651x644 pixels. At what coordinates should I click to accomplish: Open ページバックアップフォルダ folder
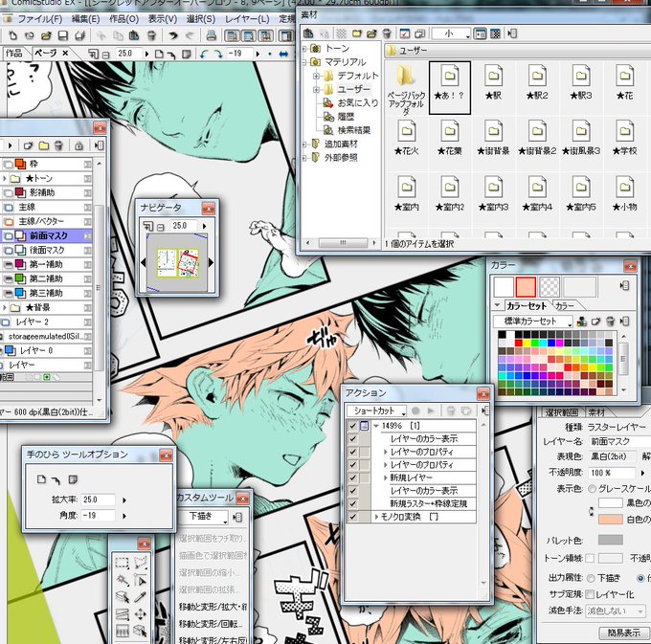tap(406, 89)
